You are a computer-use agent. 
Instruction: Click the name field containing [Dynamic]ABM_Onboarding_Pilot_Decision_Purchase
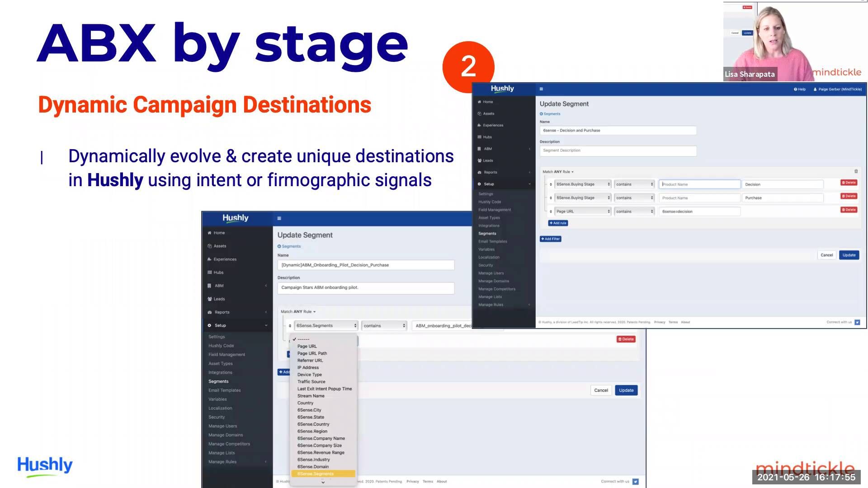[365, 265]
